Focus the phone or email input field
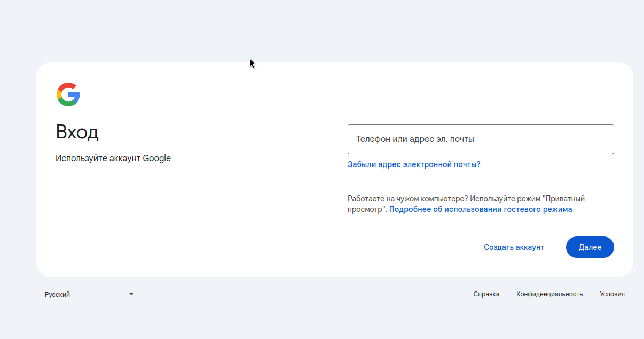 tap(481, 139)
